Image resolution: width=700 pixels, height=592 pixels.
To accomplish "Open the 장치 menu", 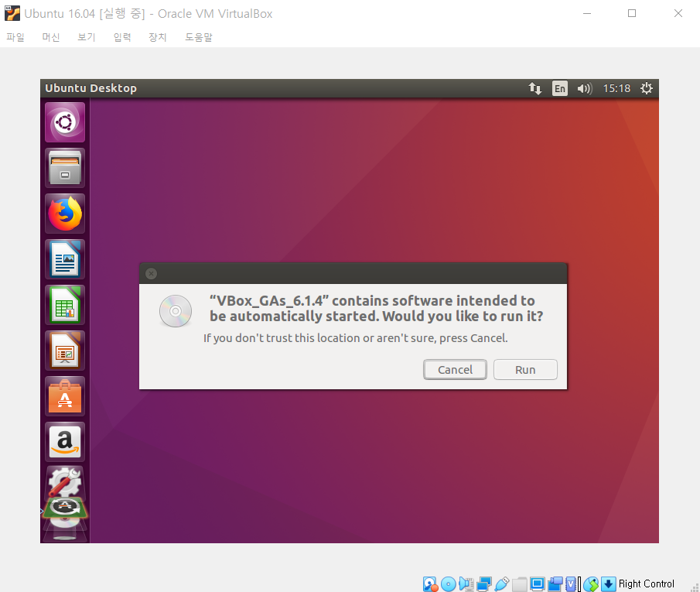I will [x=158, y=37].
